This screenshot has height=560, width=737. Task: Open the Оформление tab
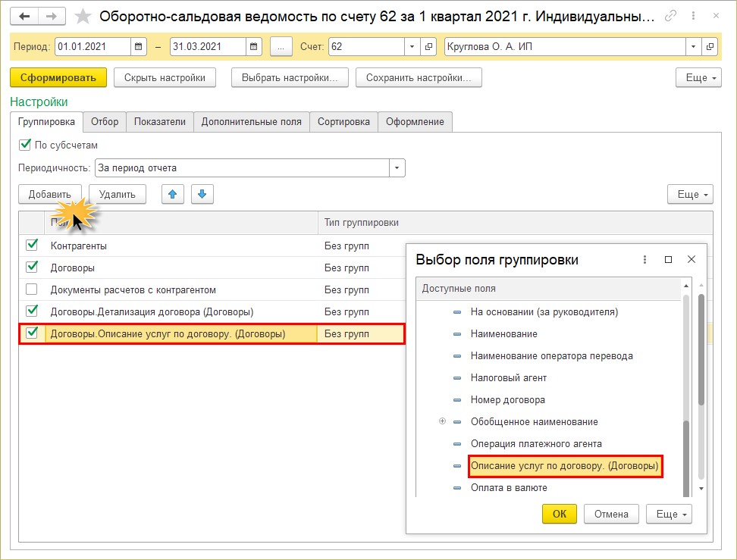(x=415, y=121)
